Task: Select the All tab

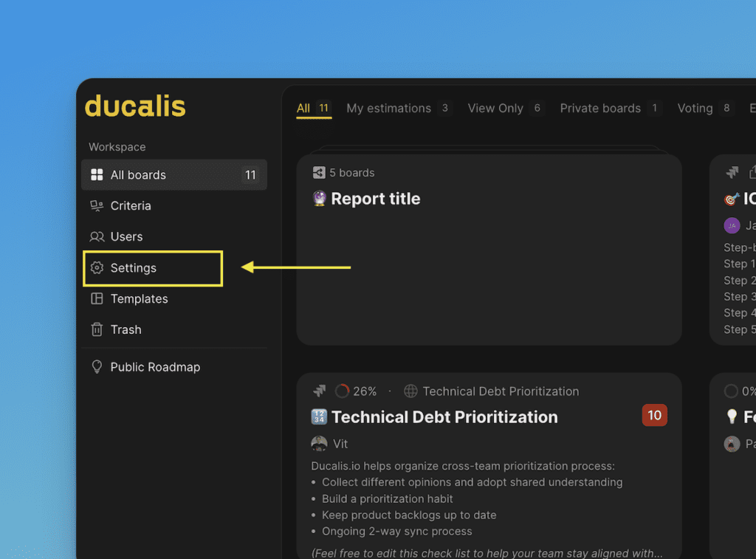Action: tap(303, 109)
